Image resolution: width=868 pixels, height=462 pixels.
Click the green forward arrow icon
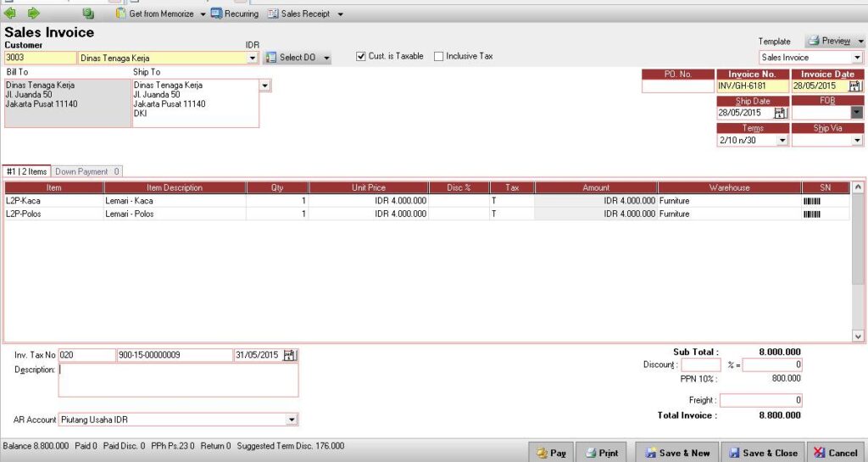33,14
